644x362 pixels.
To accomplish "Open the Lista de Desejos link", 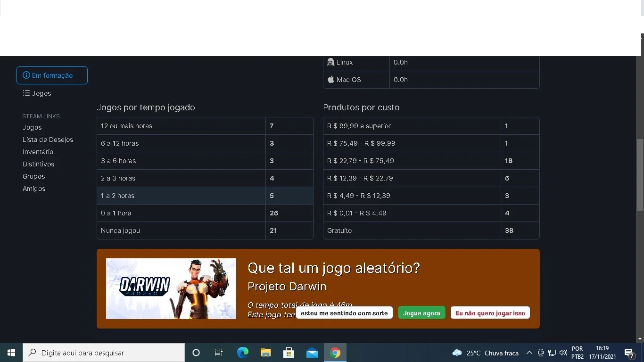I will coord(48,140).
